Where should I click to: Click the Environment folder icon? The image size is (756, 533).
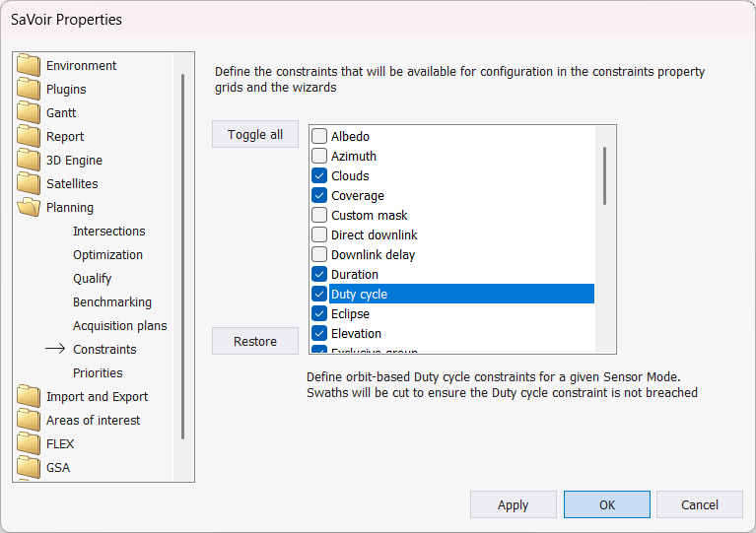(x=29, y=66)
